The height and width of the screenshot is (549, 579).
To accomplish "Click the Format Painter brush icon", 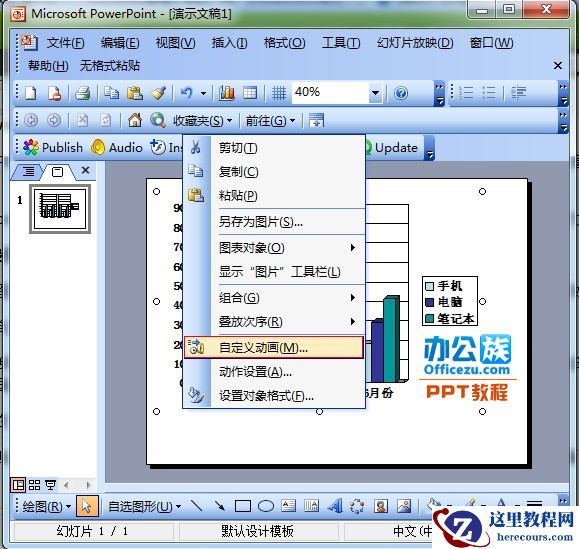I will point(158,93).
